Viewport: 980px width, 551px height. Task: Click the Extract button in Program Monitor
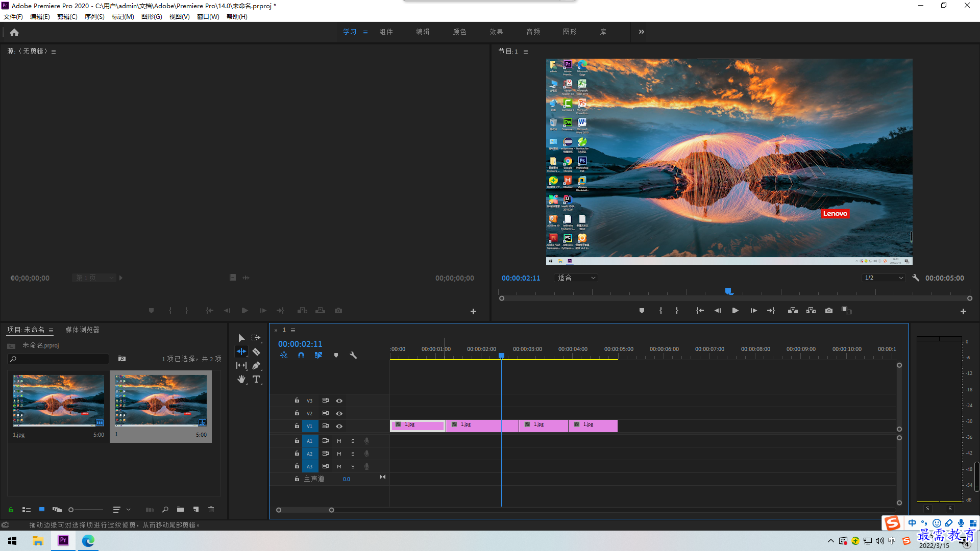tap(811, 311)
